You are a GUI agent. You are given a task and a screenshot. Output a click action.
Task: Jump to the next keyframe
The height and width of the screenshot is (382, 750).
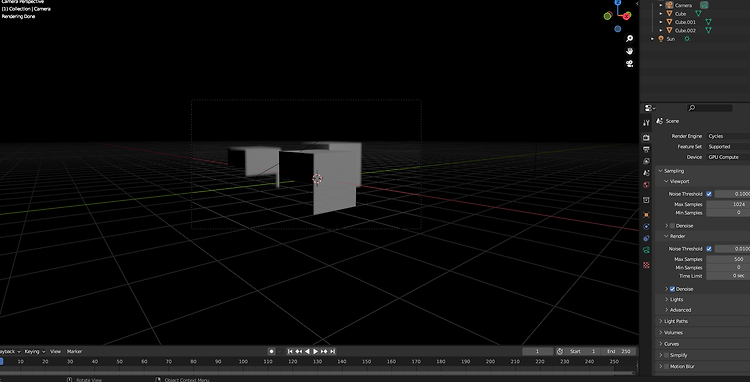point(324,351)
